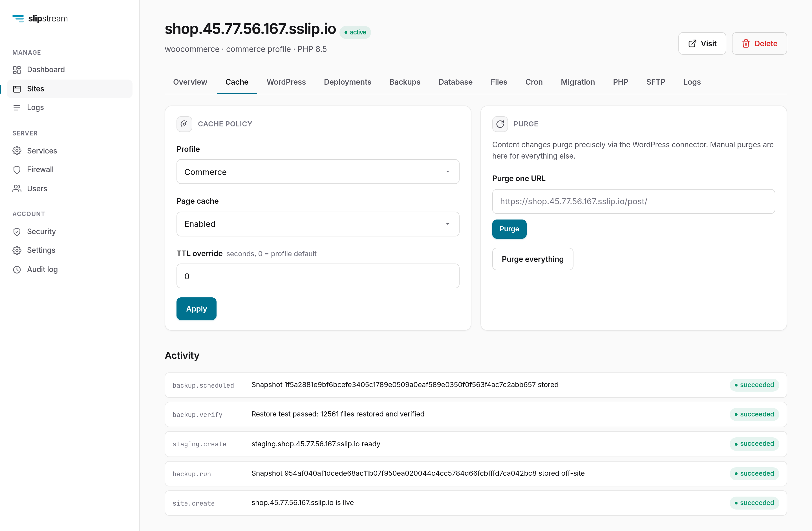Viewport: 812px width, 531px height.
Task: Click the Dashboard grid icon
Action: (x=17, y=70)
